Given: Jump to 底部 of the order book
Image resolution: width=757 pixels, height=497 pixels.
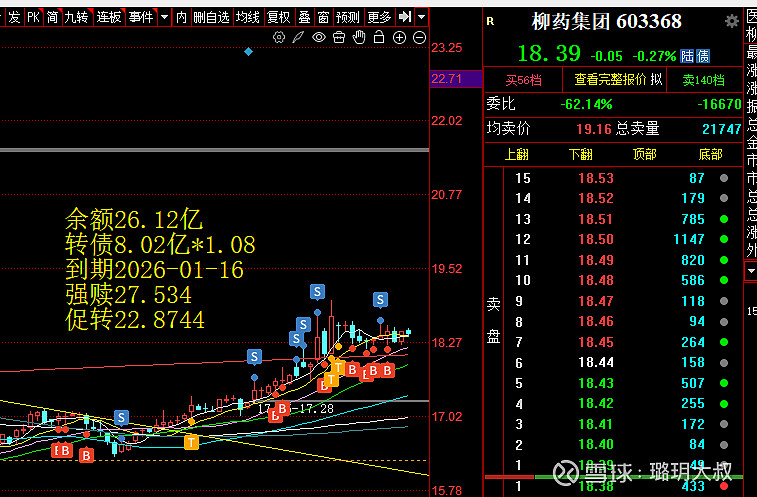Looking at the screenshot, I should [x=710, y=155].
